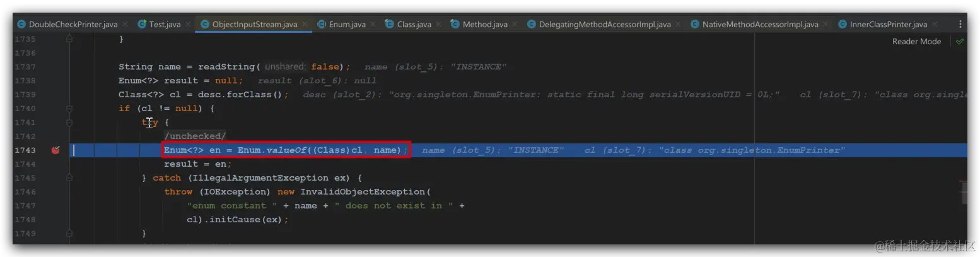Click the class icon on the Method.java tab
980x257 pixels.
(x=455, y=25)
